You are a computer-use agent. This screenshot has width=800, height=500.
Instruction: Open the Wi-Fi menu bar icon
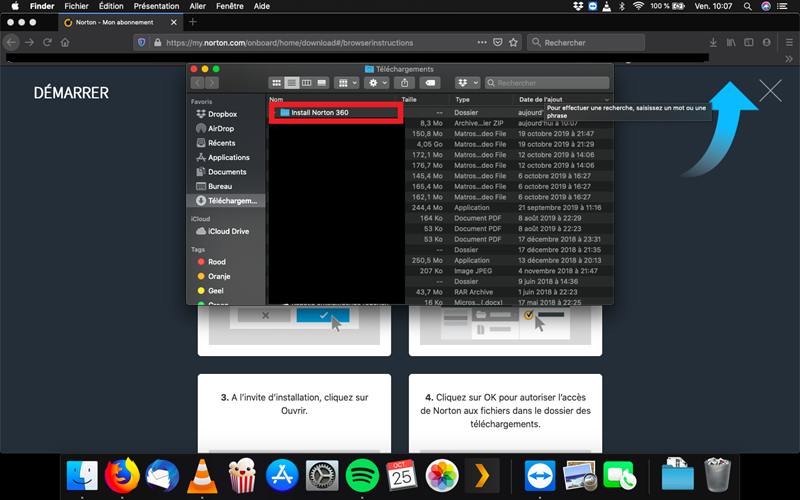[638, 6]
